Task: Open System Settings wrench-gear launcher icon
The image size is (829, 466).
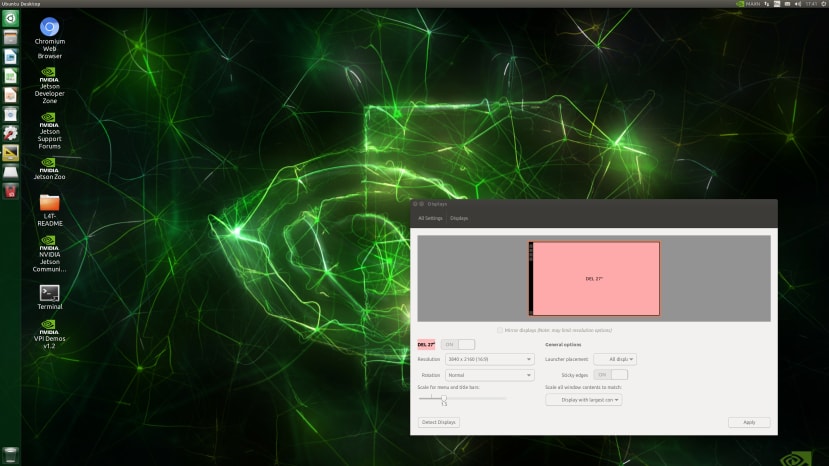Action: (x=10, y=133)
